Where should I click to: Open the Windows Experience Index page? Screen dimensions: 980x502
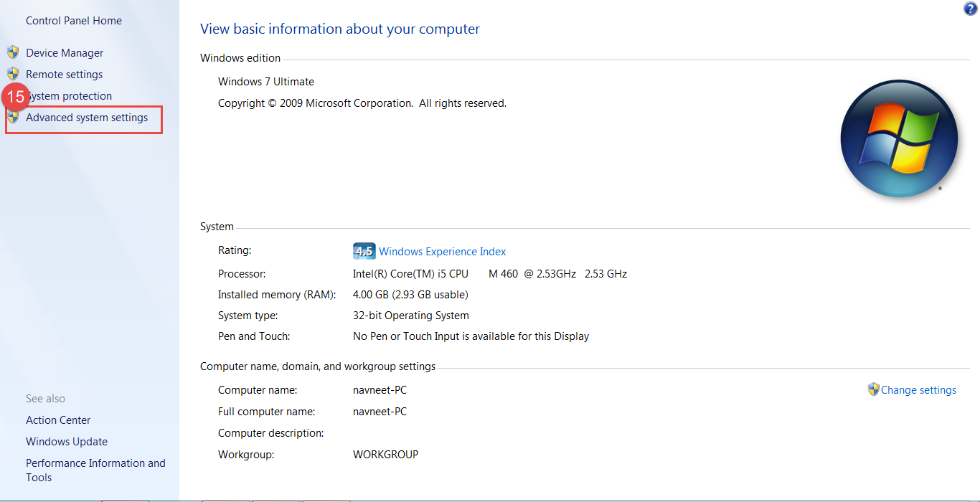point(442,251)
